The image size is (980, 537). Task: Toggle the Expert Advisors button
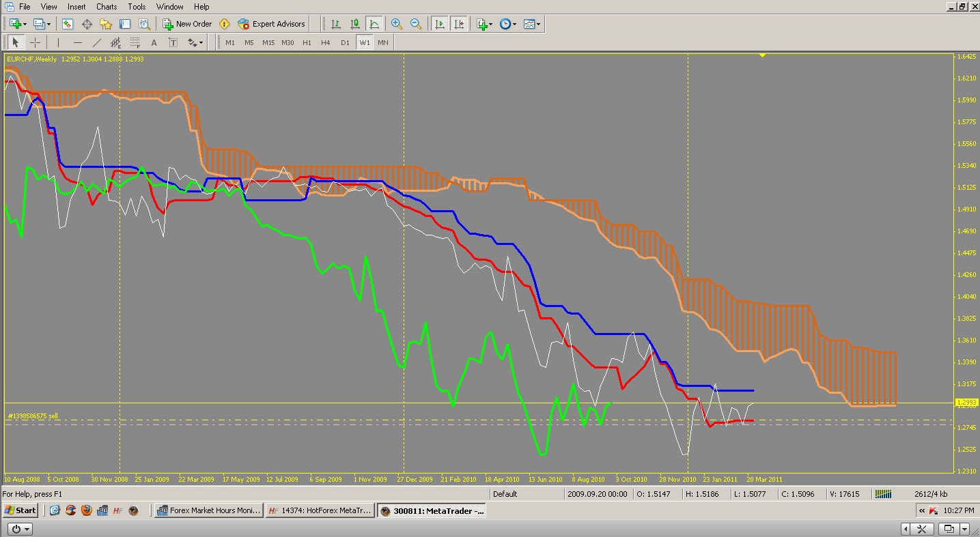click(271, 24)
